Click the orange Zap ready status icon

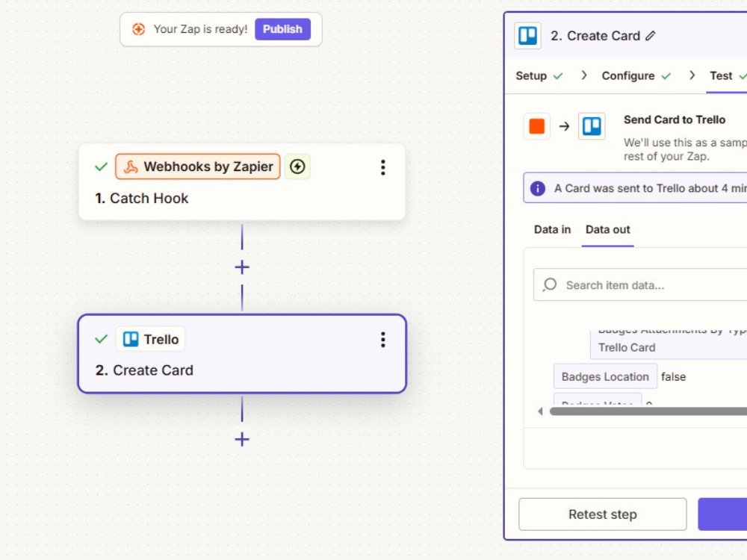coord(138,29)
